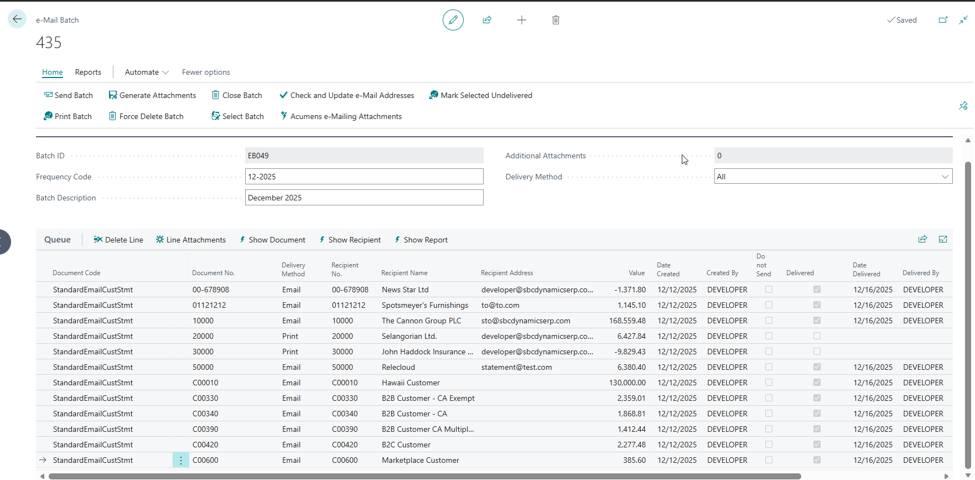975x480 pixels.
Task: Click the pencil edit icon
Action: click(453, 20)
